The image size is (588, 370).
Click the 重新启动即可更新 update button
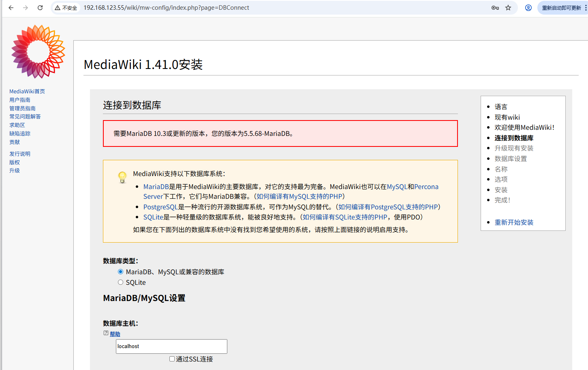point(562,8)
